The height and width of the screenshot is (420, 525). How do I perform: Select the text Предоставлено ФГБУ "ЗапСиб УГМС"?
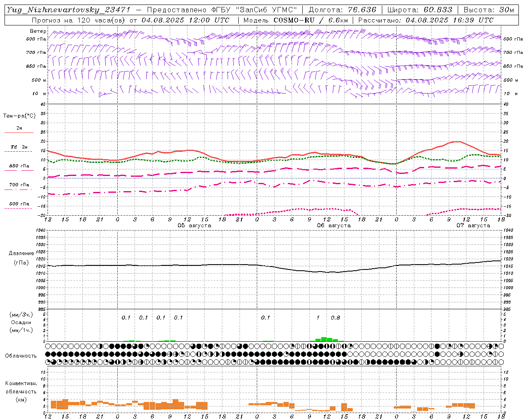click(x=222, y=10)
